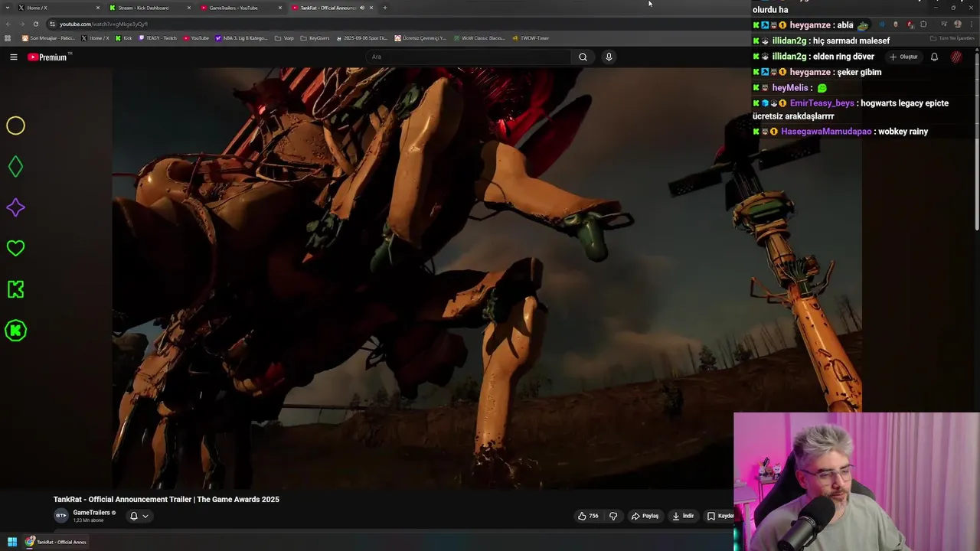Open the YouTube hamburger guide menu
The height and width of the screenshot is (551, 980).
[x=13, y=57]
